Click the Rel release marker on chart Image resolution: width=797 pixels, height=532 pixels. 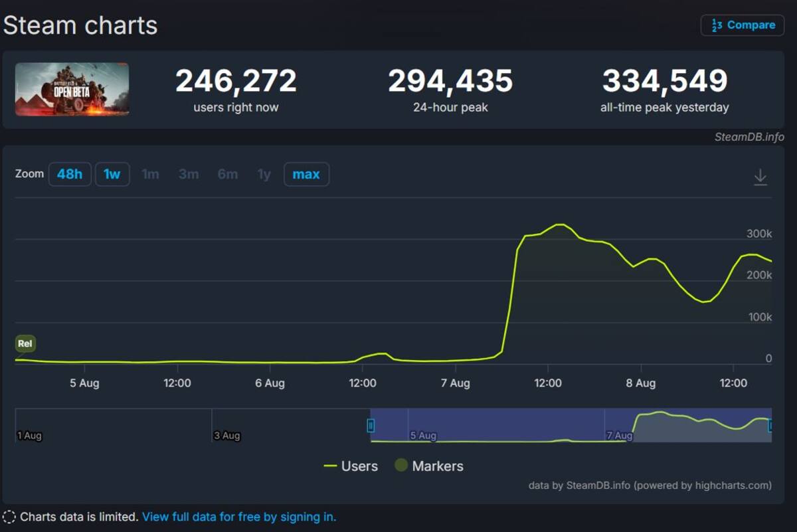pos(25,343)
